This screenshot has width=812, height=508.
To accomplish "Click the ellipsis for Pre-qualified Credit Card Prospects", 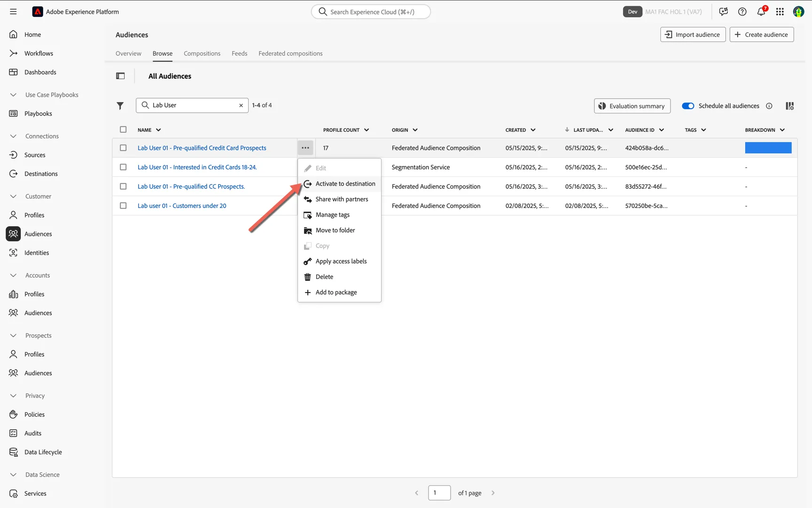I will pyautogui.click(x=305, y=148).
